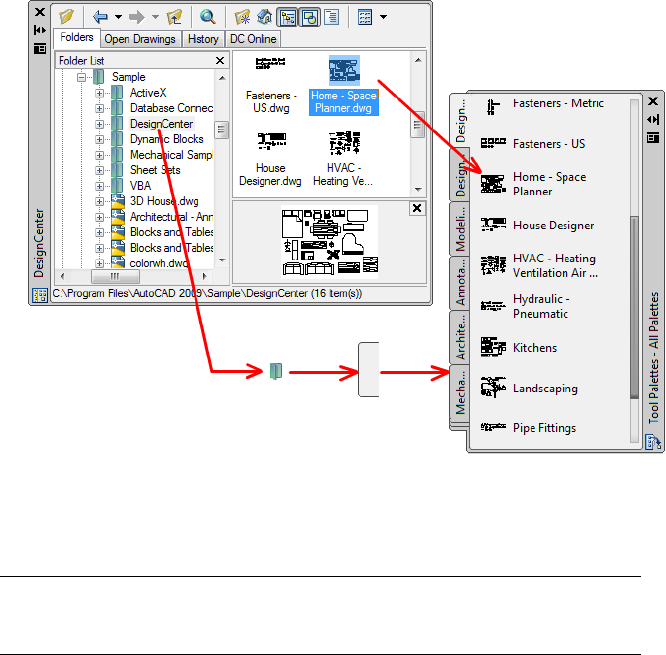Click the Views icon in toolbar
Image resolution: width=666 pixels, height=655 pixels.
pyautogui.click(x=365, y=17)
